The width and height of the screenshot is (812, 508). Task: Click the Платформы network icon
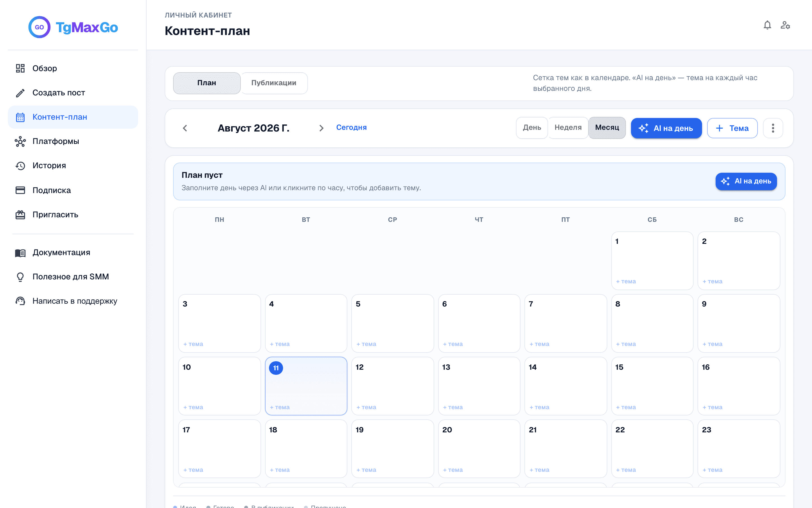20,141
